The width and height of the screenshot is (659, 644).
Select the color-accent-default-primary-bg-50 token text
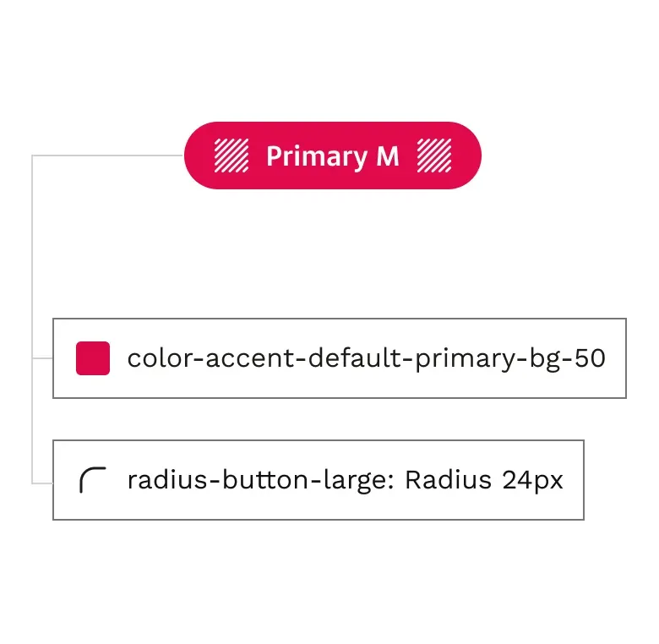point(366,359)
